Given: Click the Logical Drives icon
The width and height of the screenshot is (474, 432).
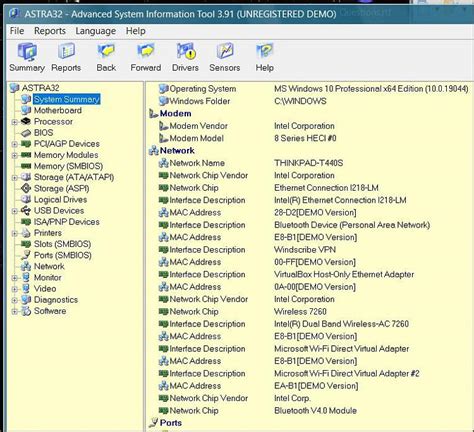Looking at the screenshot, I should click(26, 199).
